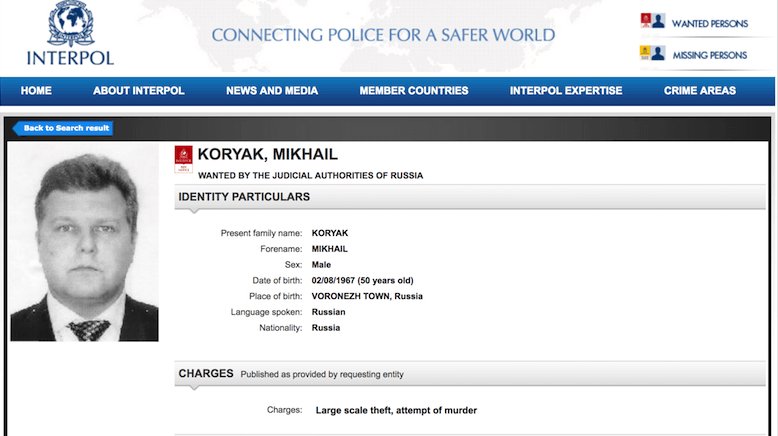Collapse the CHARGES section header

[x=469, y=374]
